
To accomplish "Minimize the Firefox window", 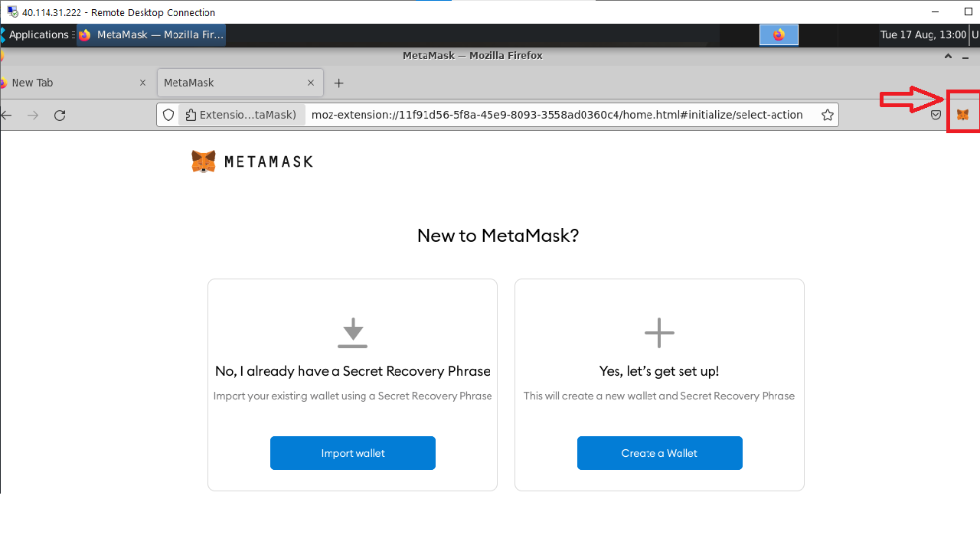I will pyautogui.click(x=965, y=56).
